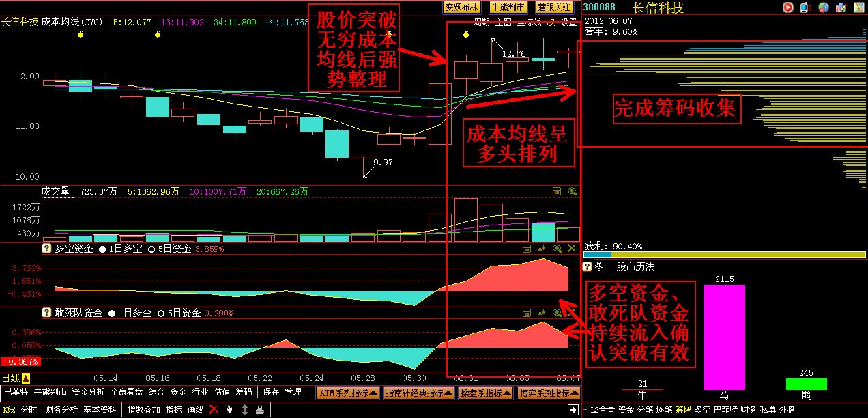Viewport: 868px width, 418px height.
Task: Click the red play icon beside 长信科技
Action: 787,8
